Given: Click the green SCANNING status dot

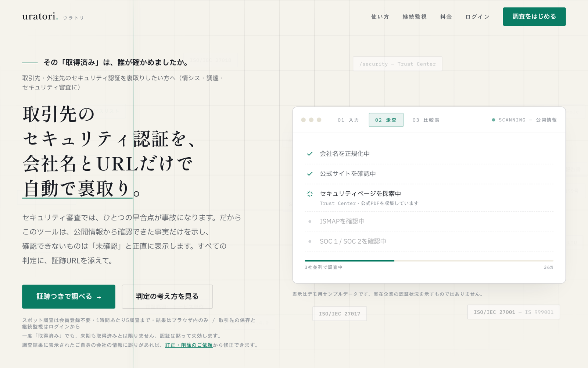Looking at the screenshot, I should (494, 120).
